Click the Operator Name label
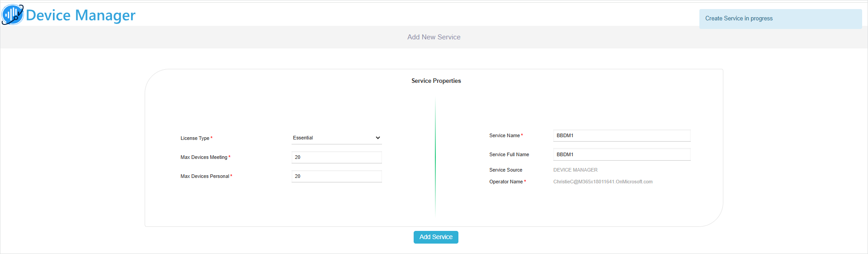Screen dimensions: 868x254 (506, 182)
